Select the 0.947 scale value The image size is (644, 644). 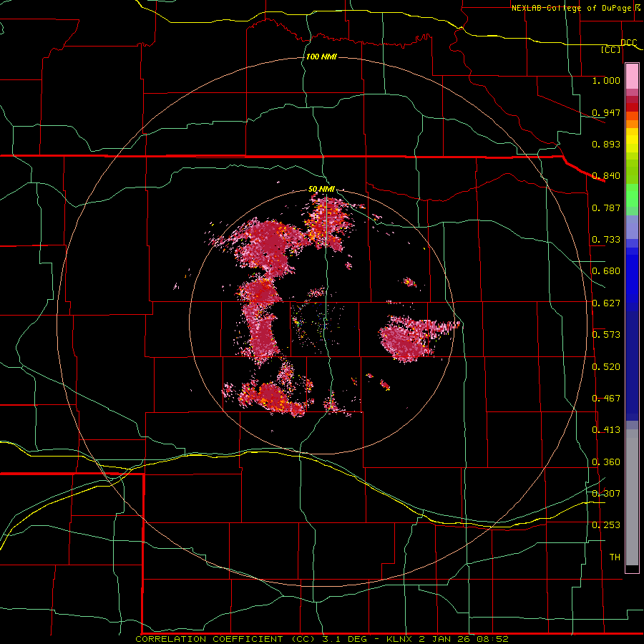[606, 112]
